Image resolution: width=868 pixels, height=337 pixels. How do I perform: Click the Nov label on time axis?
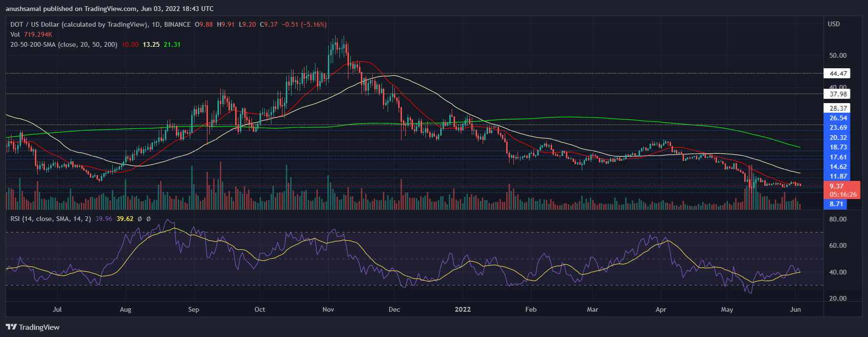(328, 309)
